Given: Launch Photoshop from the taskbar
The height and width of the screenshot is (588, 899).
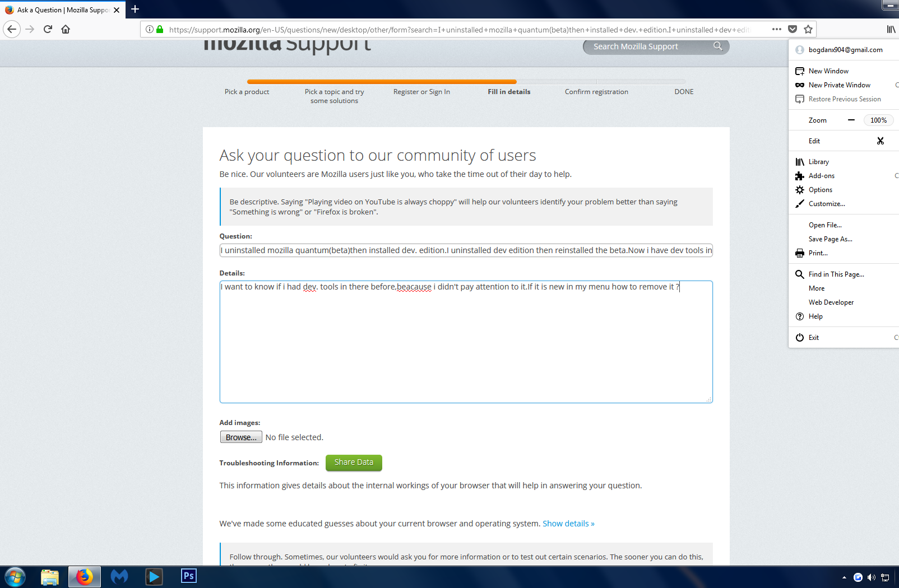Looking at the screenshot, I should click(189, 576).
